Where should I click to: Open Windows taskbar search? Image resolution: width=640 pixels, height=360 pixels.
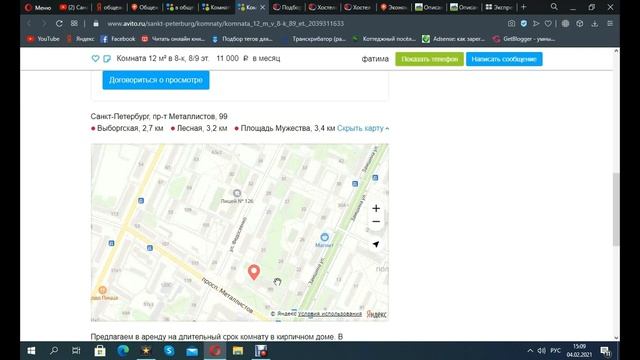(x=54, y=351)
